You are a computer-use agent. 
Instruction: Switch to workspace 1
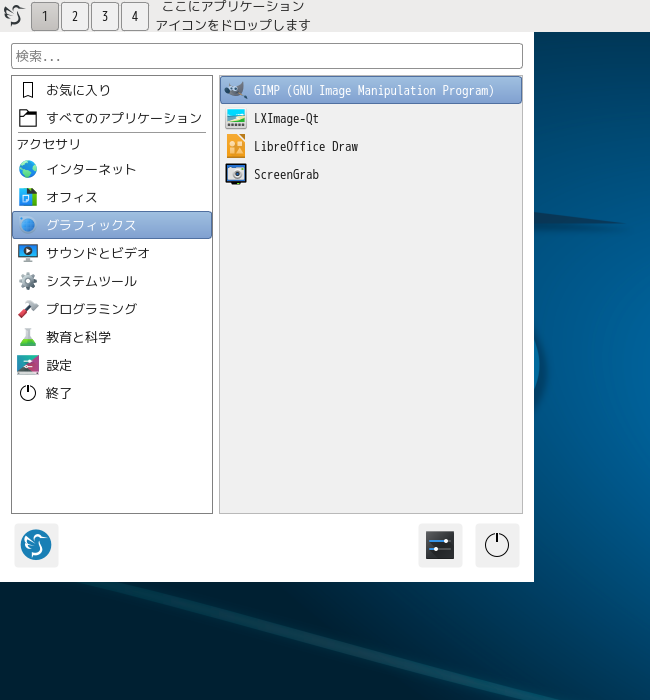(x=45, y=17)
